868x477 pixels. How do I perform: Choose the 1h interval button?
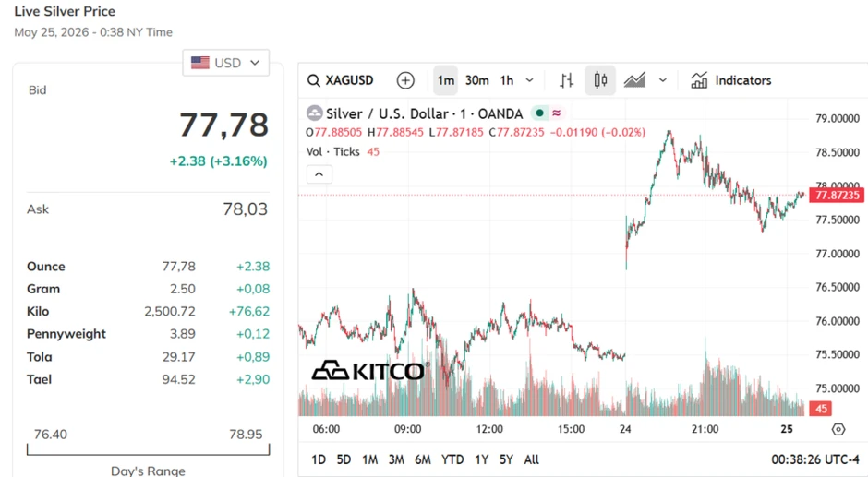(507, 80)
